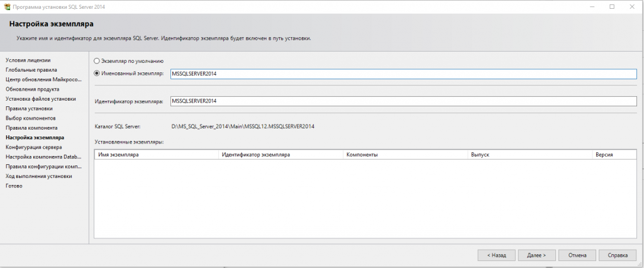Select "Ход выполнения установки" step

click(x=39, y=176)
